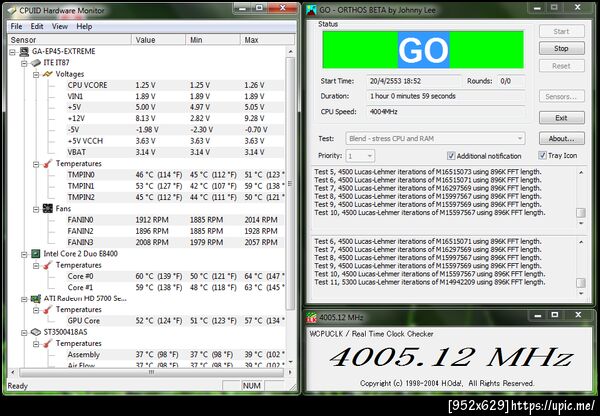Click the Stop button in ORTHOS
Image resolution: width=600 pixels, height=416 pixels.
tap(561, 48)
